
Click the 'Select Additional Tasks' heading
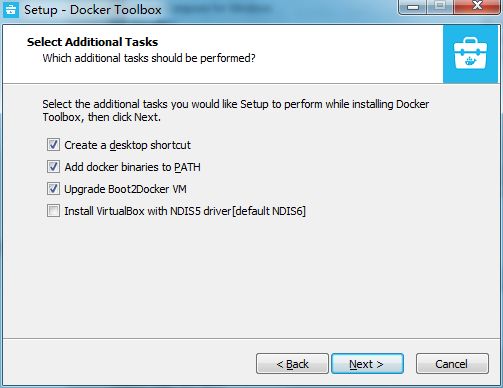click(92, 42)
